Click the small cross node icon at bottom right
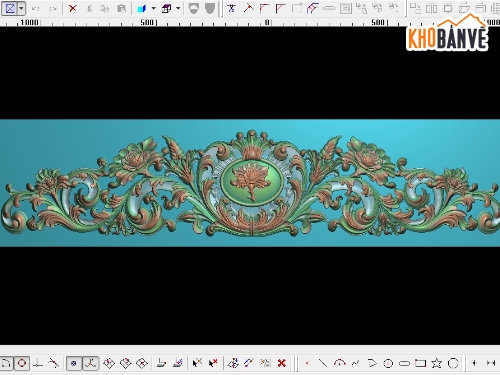Screen dimensions: 500x375 (x=474, y=363)
